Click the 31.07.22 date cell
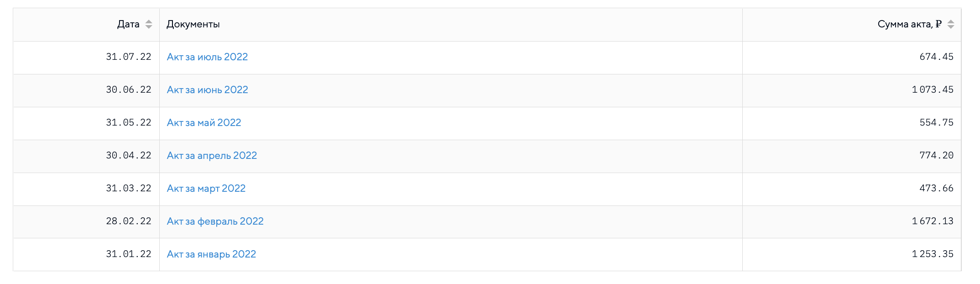Screen dimensions: 980x284 (x=129, y=57)
